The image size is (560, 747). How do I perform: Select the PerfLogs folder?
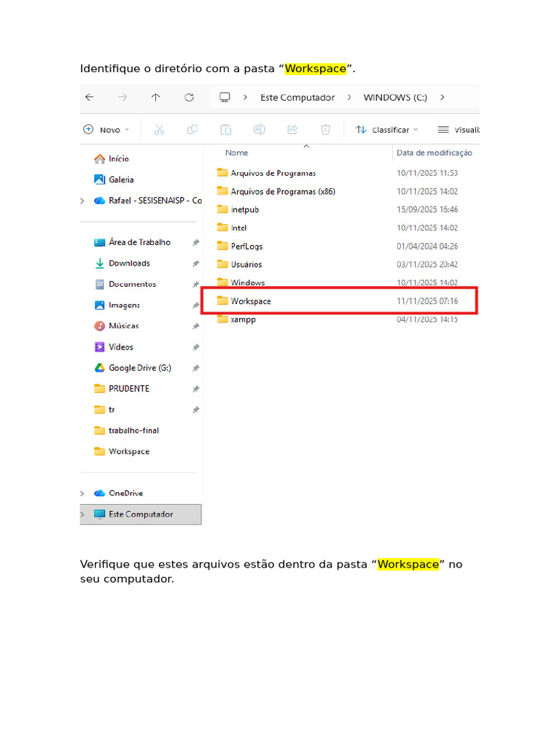pyautogui.click(x=240, y=247)
